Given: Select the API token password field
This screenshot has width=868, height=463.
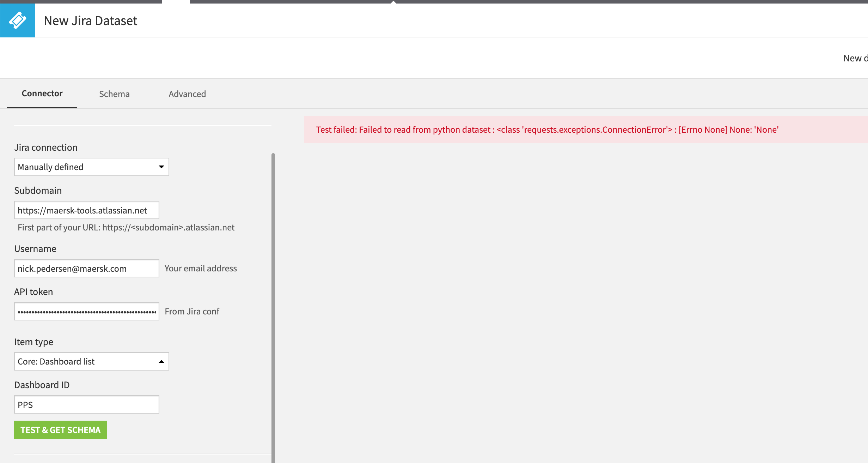Looking at the screenshot, I should (87, 312).
